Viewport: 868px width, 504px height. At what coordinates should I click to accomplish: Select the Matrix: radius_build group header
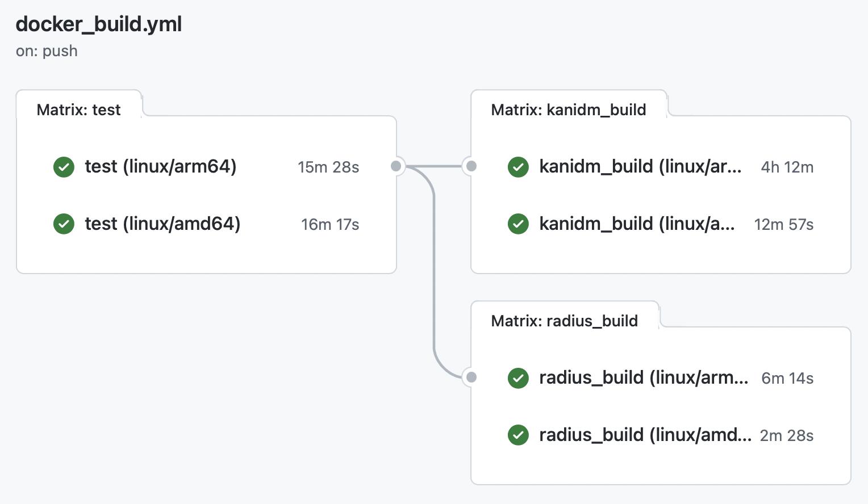(564, 321)
